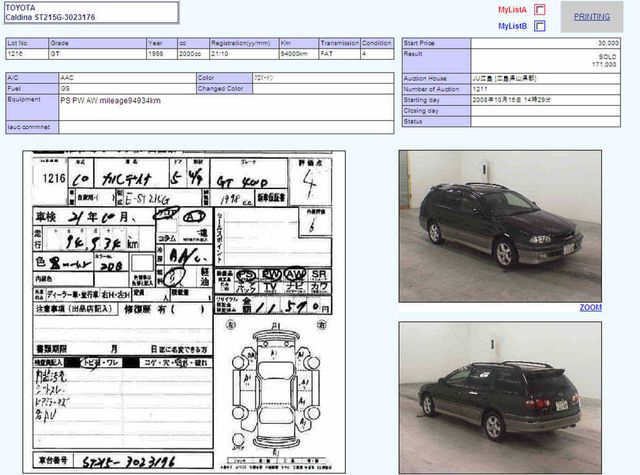Check the MyListA checkbox

click(x=540, y=9)
